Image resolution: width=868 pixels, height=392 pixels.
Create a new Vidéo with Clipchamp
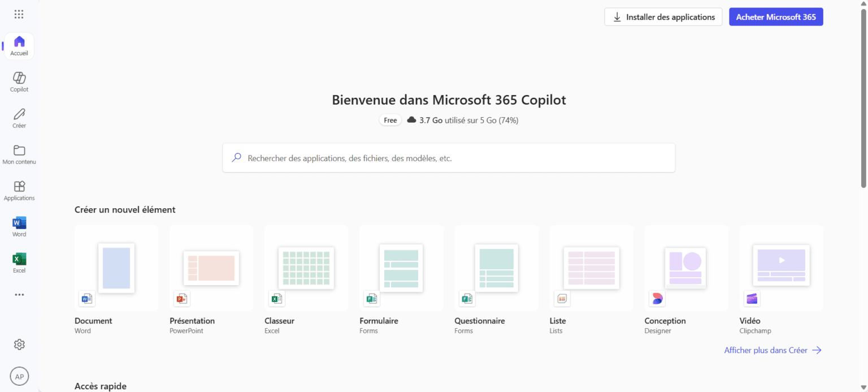tap(781, 268)
